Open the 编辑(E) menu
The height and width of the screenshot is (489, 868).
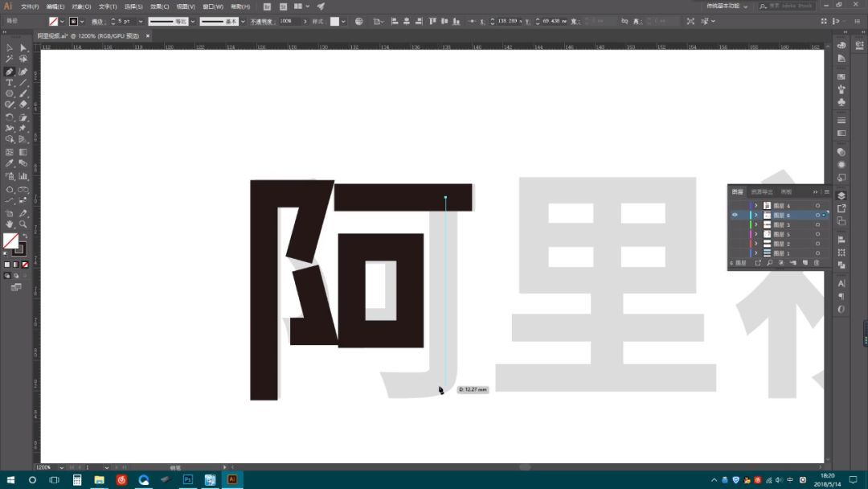click(55, 6)
